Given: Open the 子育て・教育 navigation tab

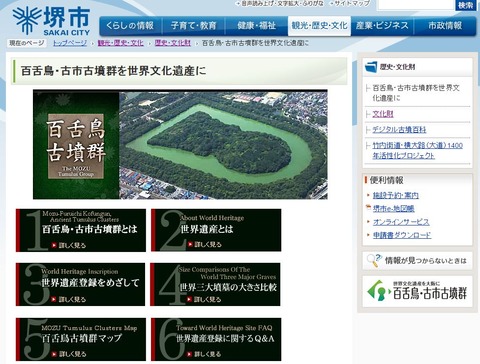Looking at the screenshot, I should click(193, 26).
